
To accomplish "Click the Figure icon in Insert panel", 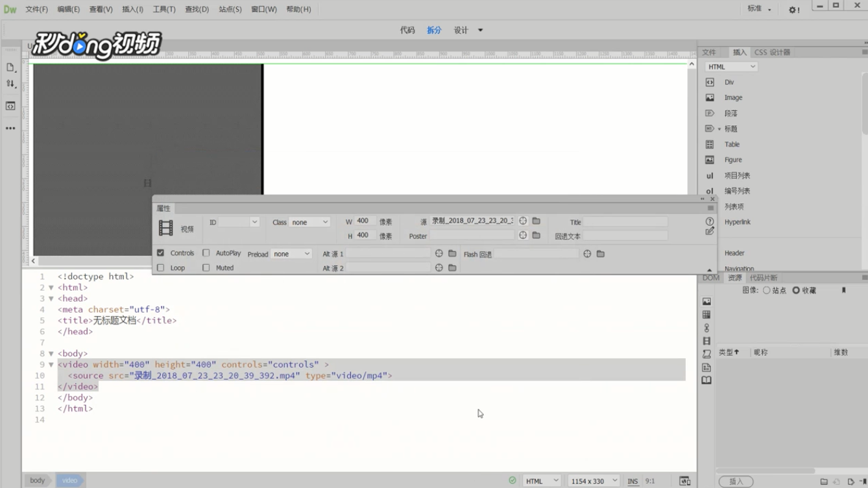I will [x=710, y=160].
